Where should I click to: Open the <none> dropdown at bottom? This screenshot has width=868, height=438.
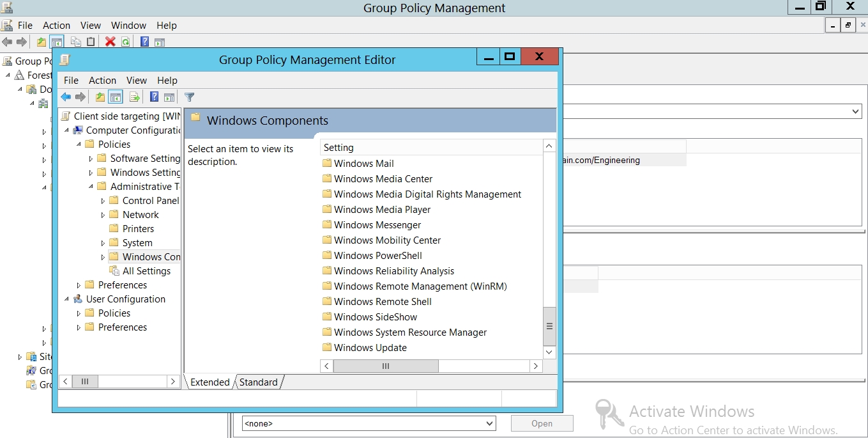pyautogui.click(x=489, y=423)
